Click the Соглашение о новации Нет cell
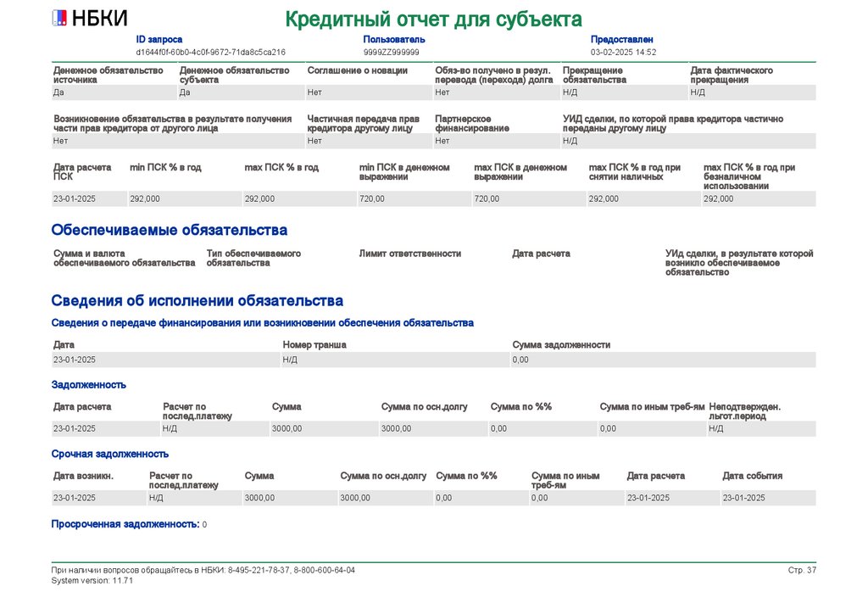The height and width of the screenshot is (614, 868). click(x=369, y=92)
